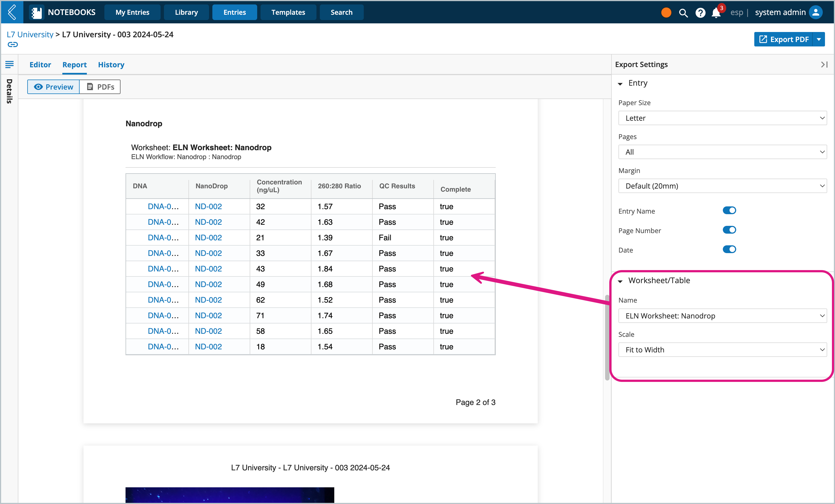The width and height of the screenshot is (835, 504).
Task: Open the Paper Size dropdown
Action: coord(723,118)
